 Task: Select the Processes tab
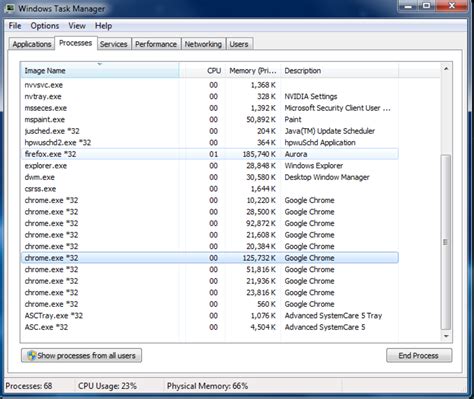coord(76,43)
